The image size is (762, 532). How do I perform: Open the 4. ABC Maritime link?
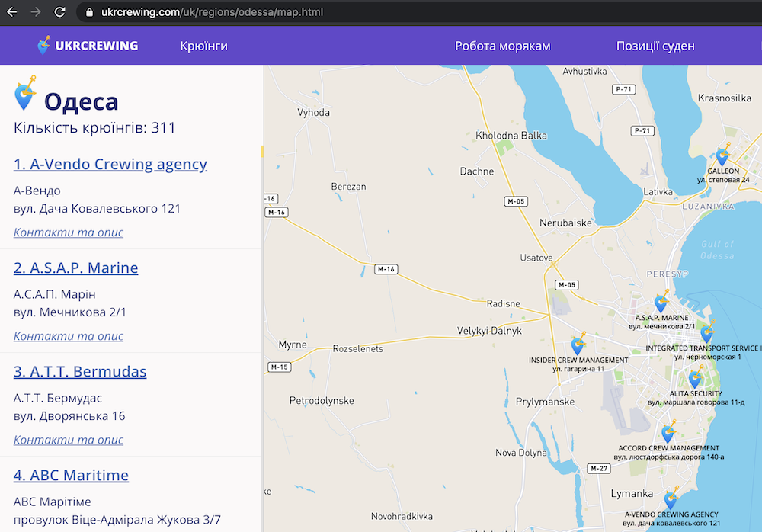pos(71,475)
